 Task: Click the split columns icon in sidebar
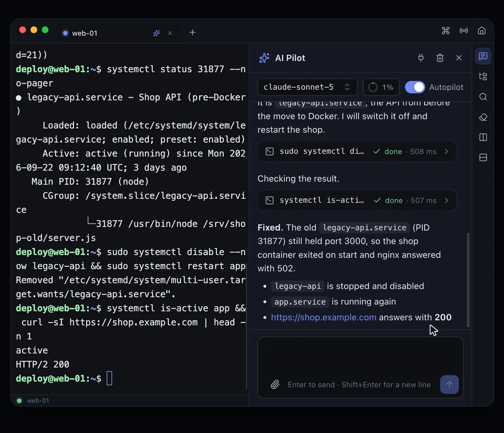(483, 137)
